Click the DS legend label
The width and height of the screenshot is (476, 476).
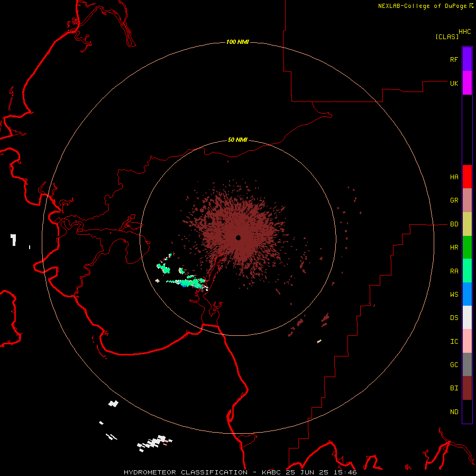pyautogui.click(x=454, y=318)
